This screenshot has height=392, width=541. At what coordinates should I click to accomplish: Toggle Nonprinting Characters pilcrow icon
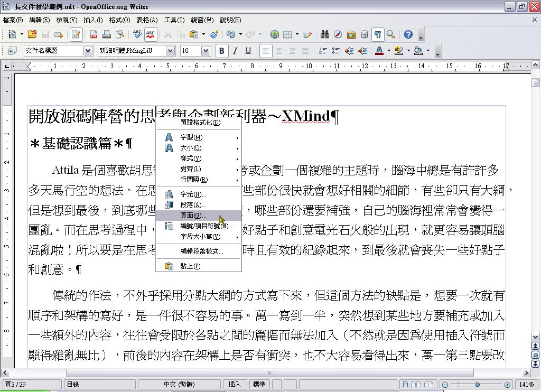(x=377, y=34)
